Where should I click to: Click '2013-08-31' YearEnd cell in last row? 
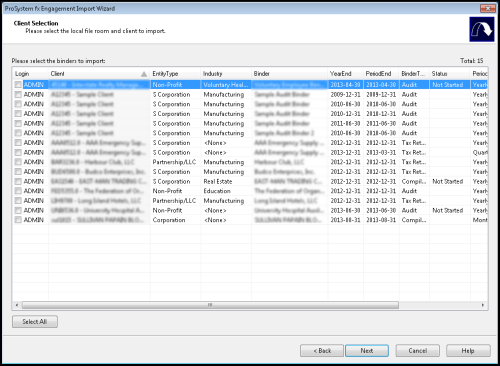[x=345, y=220]
